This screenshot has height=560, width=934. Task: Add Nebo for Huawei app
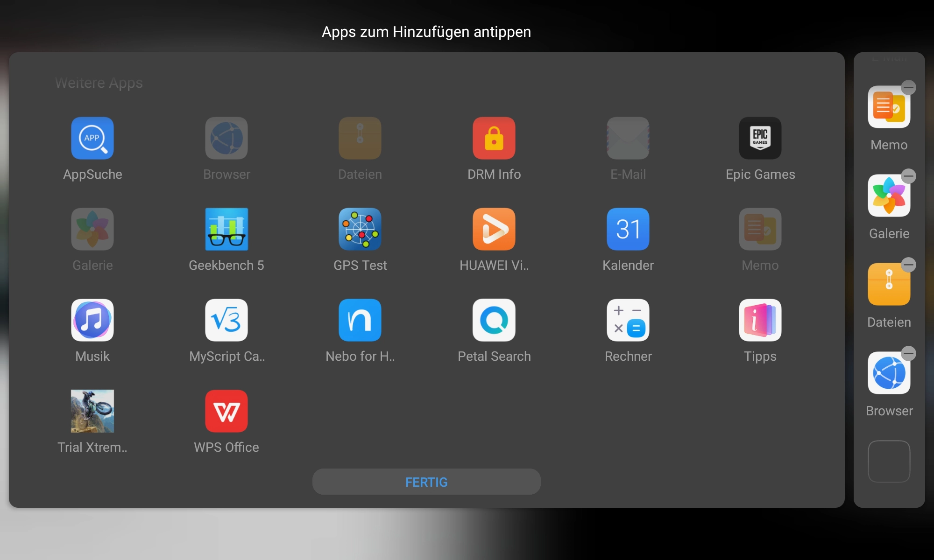360,320
